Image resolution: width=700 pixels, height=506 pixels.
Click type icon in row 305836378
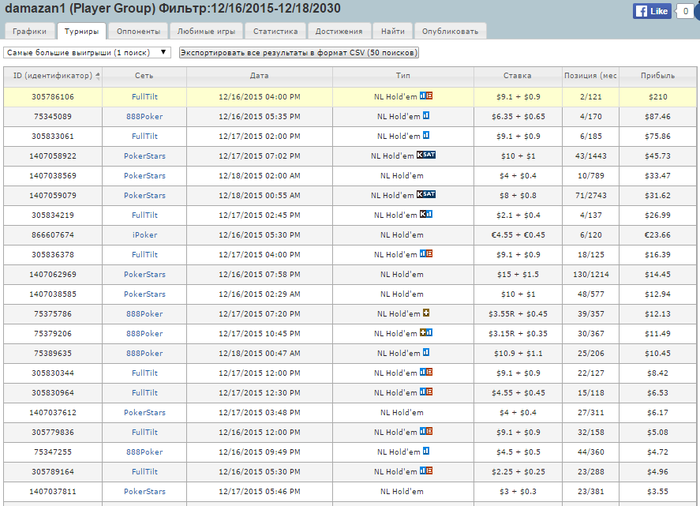click(426, 254)
